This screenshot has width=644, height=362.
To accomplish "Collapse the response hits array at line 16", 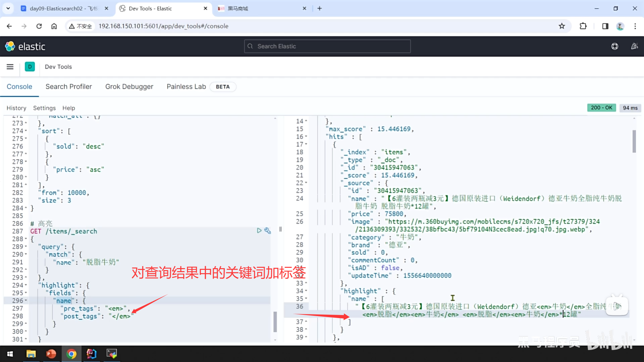I will coord(306,137).
